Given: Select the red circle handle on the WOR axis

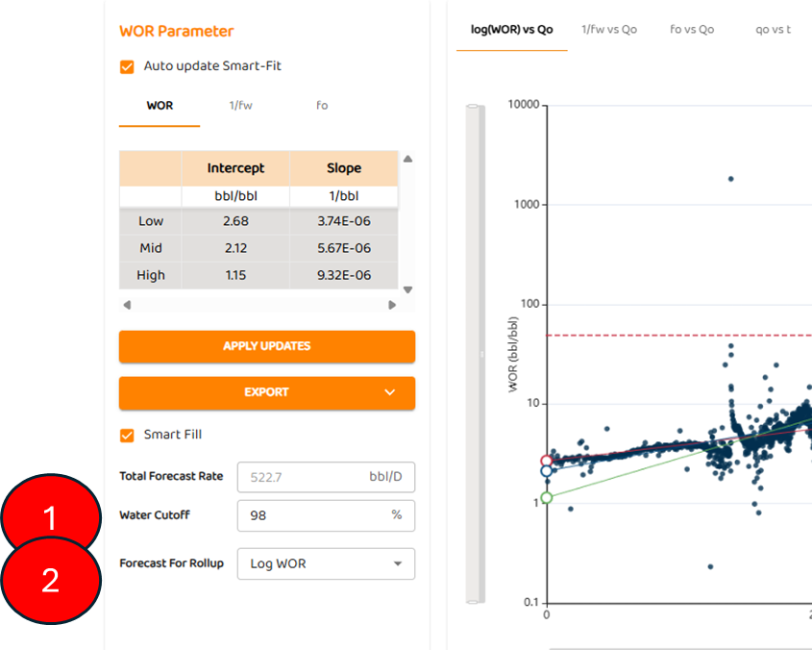Looking at the screenshot, I should (547, 462).
